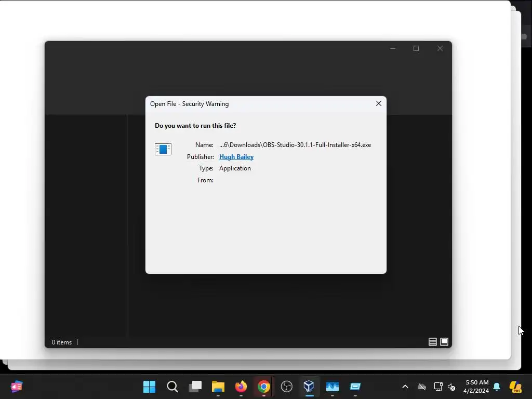Switch to Google Chrome in taskbar
The image size is (532, 399).
(263, 387)
